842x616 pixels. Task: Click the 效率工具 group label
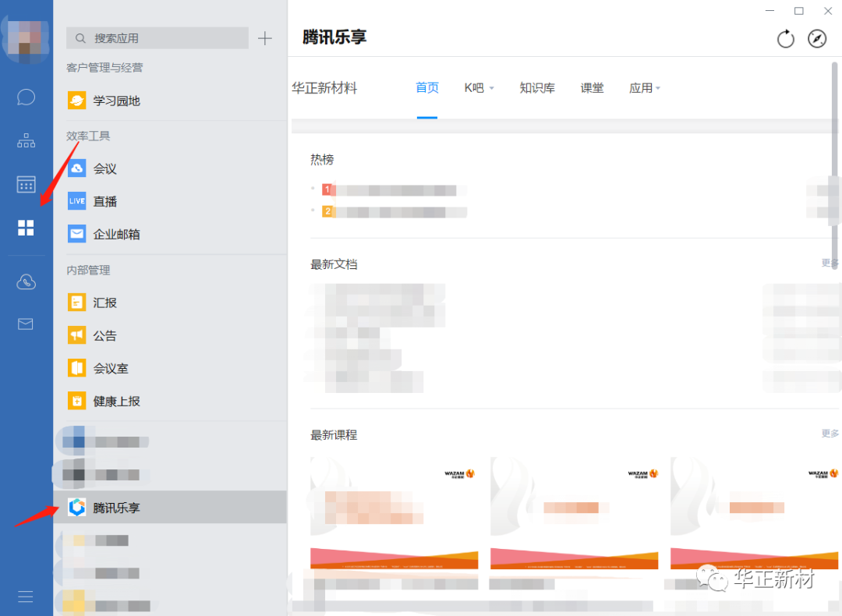point(88,136)
